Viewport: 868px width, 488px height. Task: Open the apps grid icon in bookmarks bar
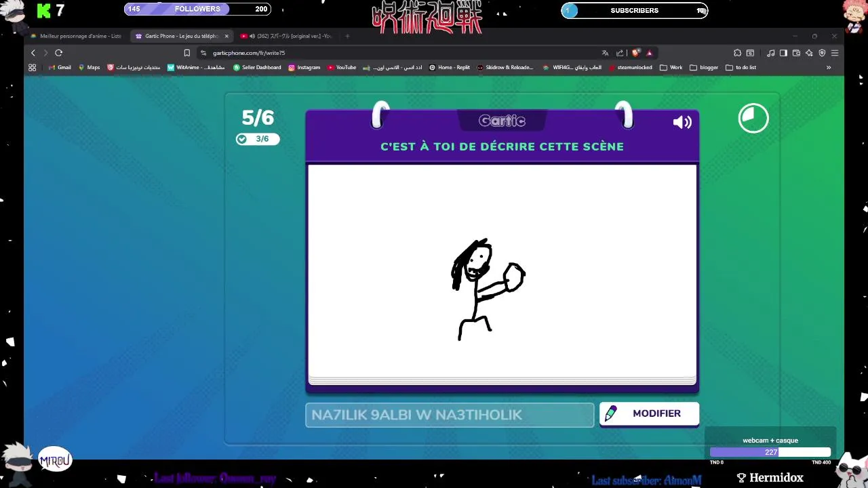pyautogui.click(x=32, y=68)
